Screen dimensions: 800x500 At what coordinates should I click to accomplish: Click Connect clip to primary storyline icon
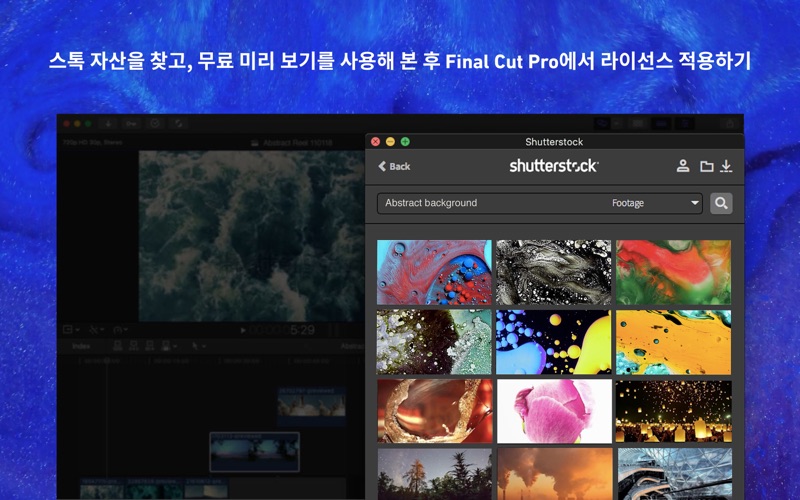[118, 346]
